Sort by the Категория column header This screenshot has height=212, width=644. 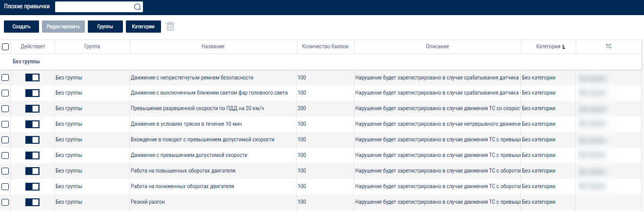tap(548, 47)
